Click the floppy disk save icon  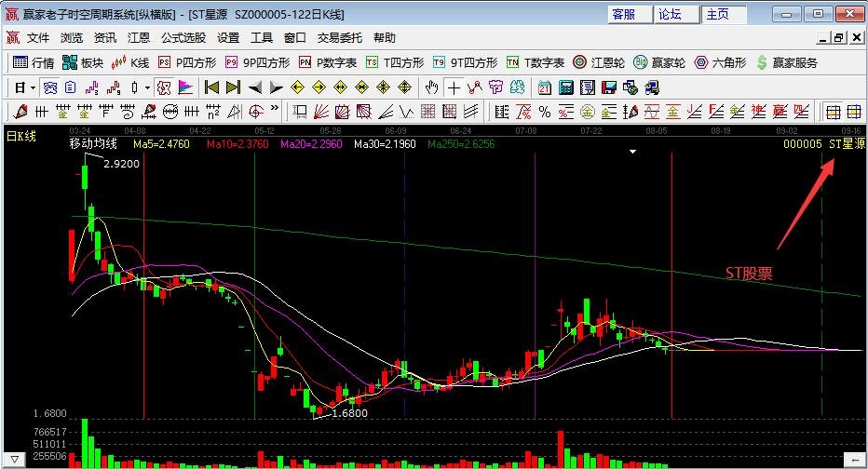click(609, 87)
